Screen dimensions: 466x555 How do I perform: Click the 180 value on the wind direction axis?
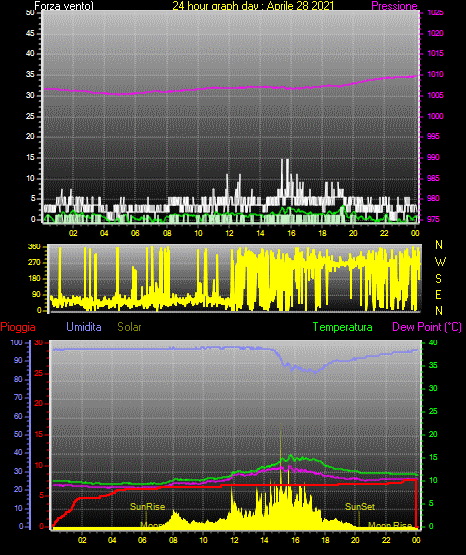[x=34, y=279]
